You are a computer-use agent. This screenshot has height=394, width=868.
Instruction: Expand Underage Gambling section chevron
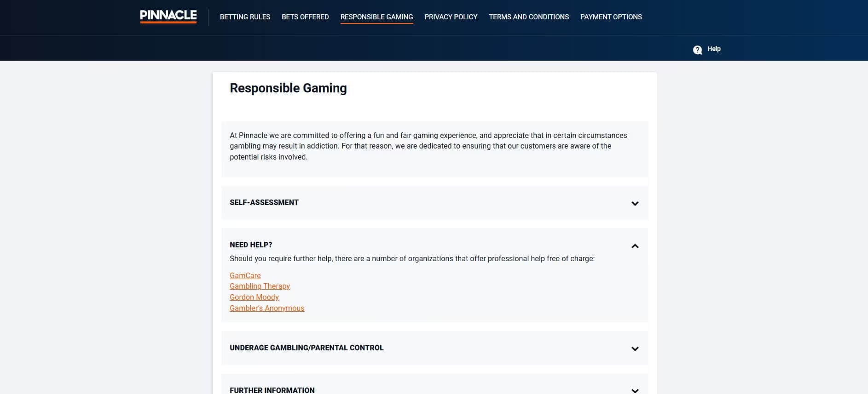[x=635, y=348]
